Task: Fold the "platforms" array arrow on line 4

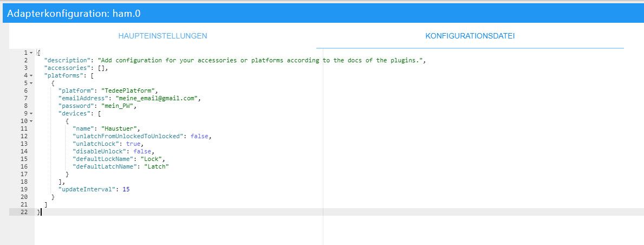Action: click(31, 75)
